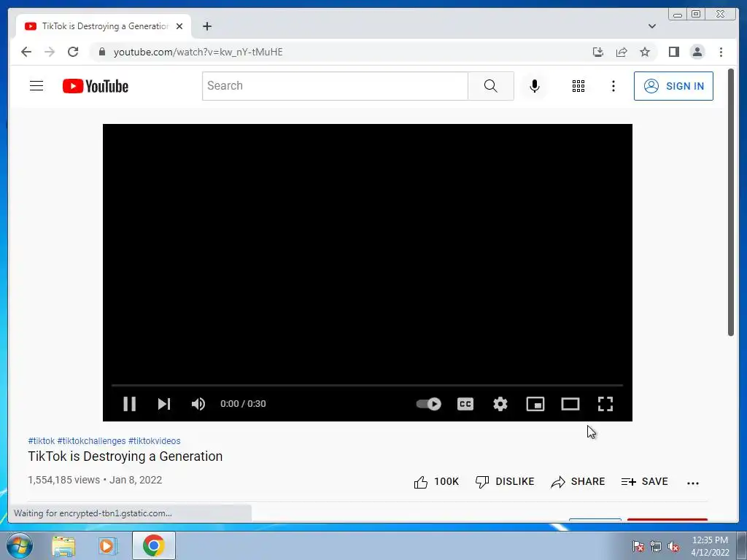Expand the tab search chevron
Image resolution: width=747 pixels, height=560 pixels.
[x=652, y=26]
